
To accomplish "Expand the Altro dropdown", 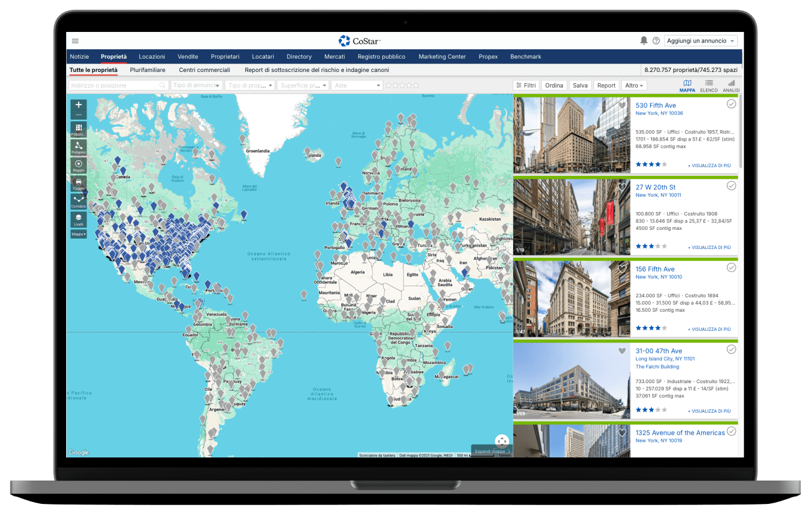I will (x=634, y=85).
